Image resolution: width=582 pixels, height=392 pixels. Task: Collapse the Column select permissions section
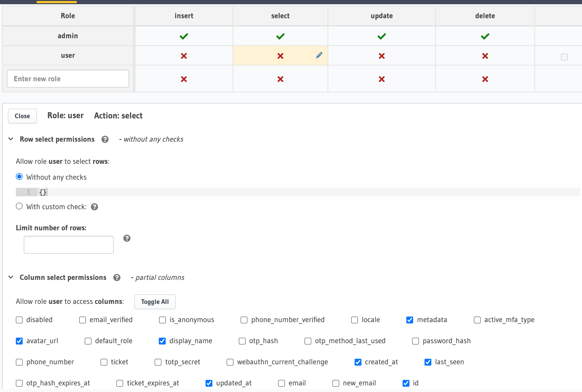click(x=11, y=277)
